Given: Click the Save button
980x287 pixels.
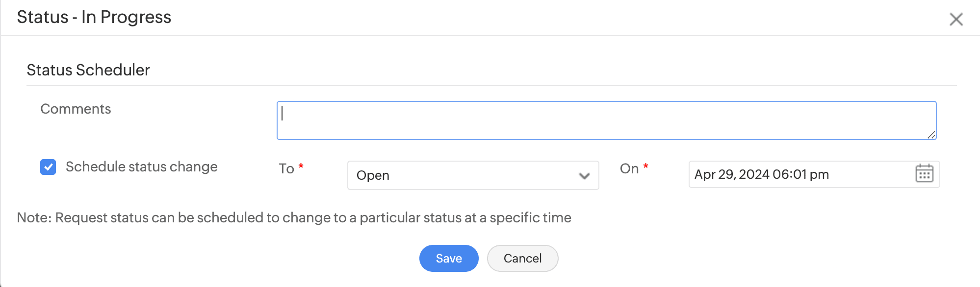Looking at the screenshot, I should point(448,258).
